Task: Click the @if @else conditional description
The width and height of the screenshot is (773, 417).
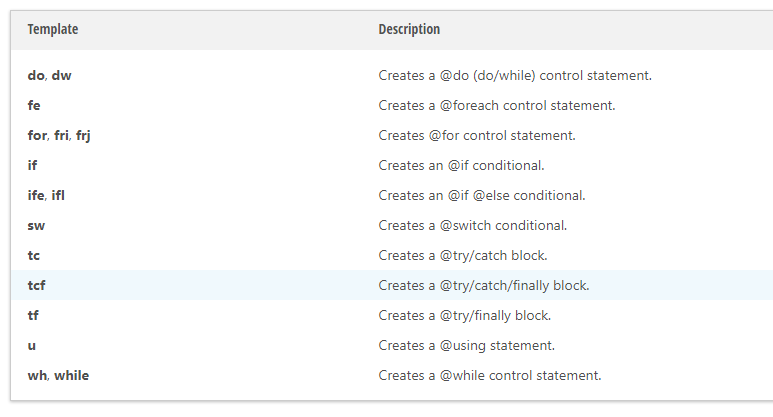Action: pos(482,196)
